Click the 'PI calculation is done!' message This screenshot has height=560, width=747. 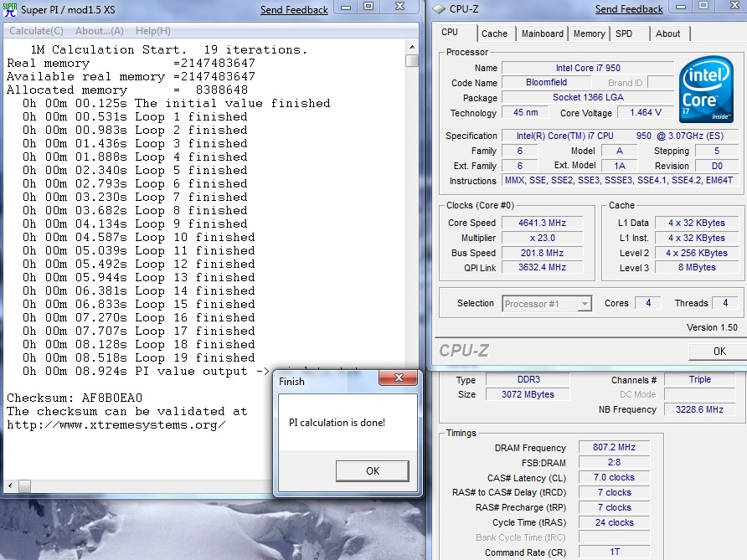click(x=337, y=423)
